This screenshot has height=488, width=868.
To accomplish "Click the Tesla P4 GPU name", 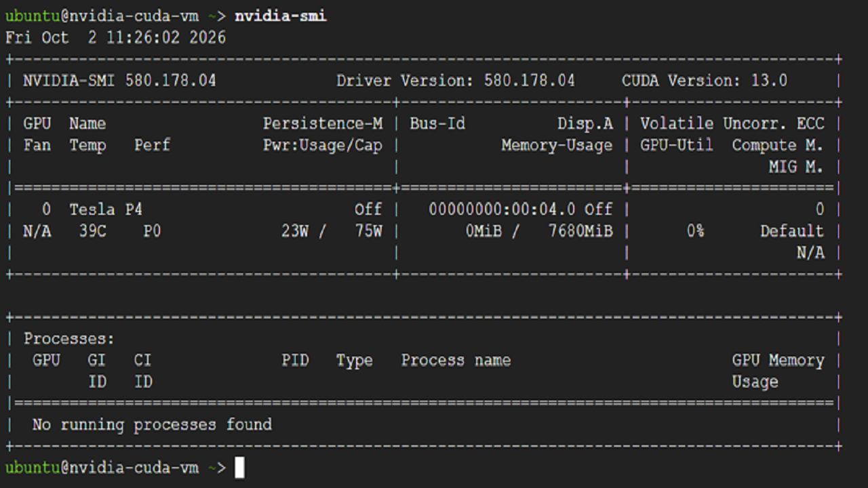I will point(106,209).
